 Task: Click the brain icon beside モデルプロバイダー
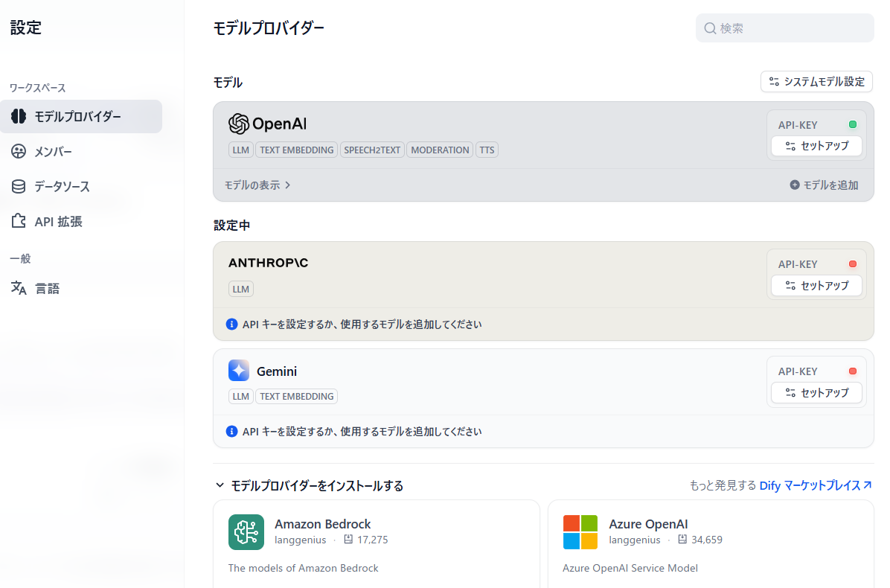click(18, 116)
